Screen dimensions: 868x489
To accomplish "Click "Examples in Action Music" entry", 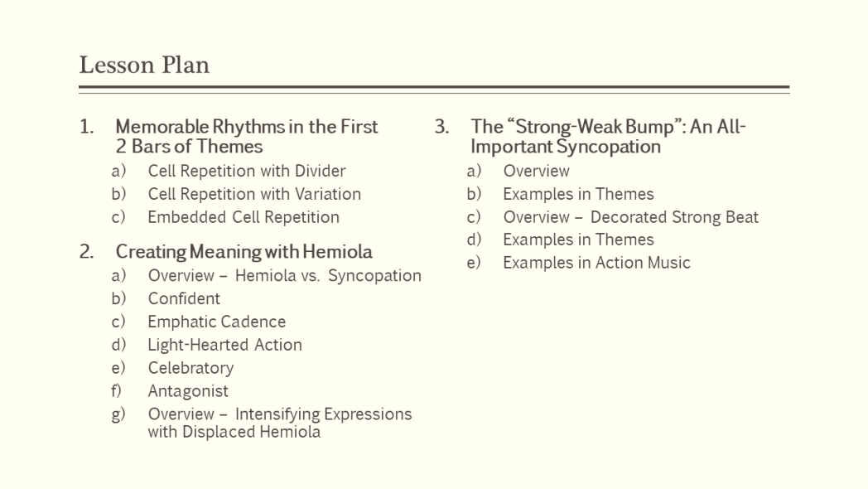I will tap(596, 264).
